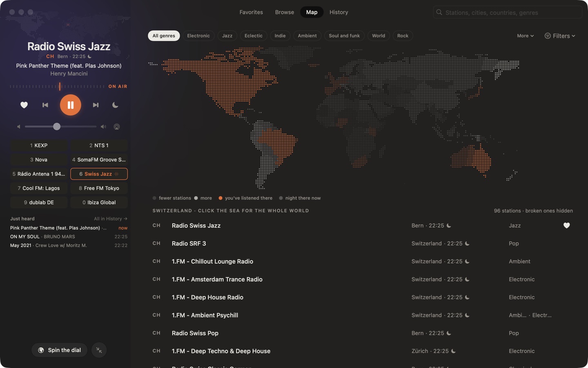Click the ON MY SOUL history entry

tap(69, 237)
